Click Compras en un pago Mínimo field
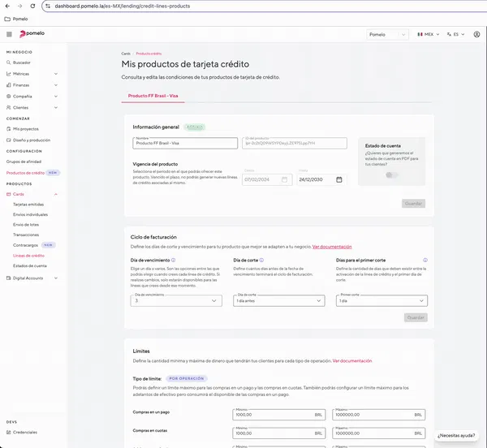This screenshot has height=448, width=487. coord(279,415)
